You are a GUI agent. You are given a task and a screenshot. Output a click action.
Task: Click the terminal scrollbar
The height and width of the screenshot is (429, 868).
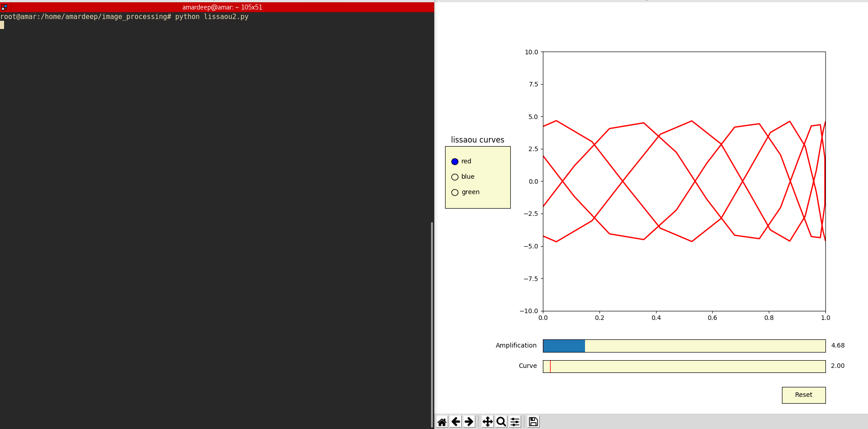pyautogui.click(x=432, y=324)
